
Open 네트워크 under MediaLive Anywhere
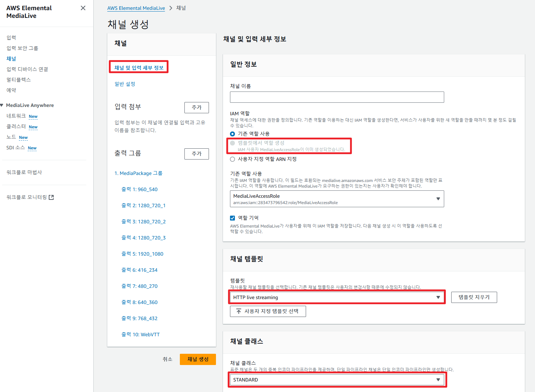click(16, 116)
